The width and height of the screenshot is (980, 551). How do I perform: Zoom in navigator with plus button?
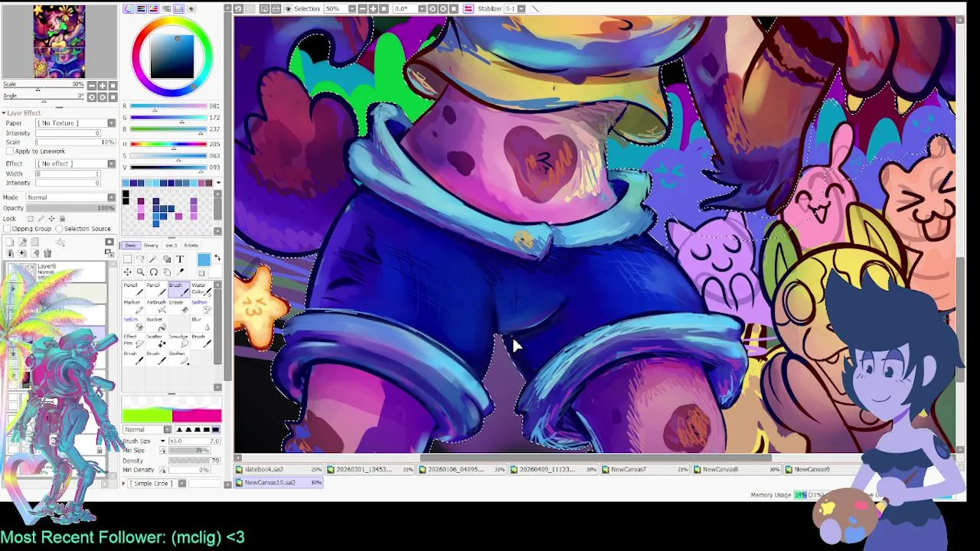click(102, 86)
